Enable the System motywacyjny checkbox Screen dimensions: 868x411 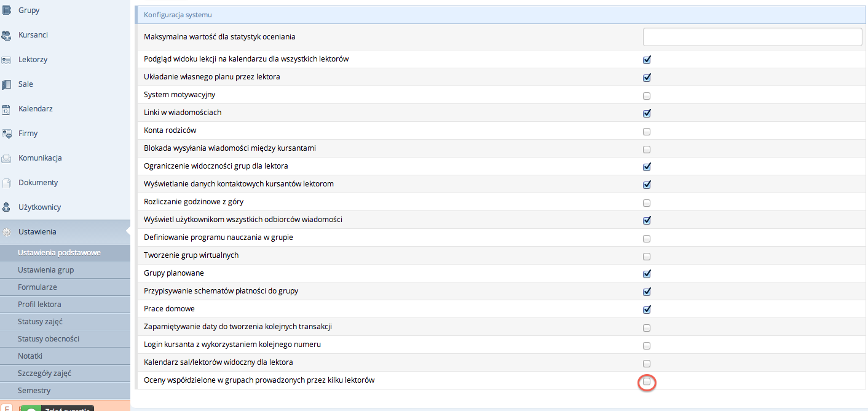(x=647, y=96)
